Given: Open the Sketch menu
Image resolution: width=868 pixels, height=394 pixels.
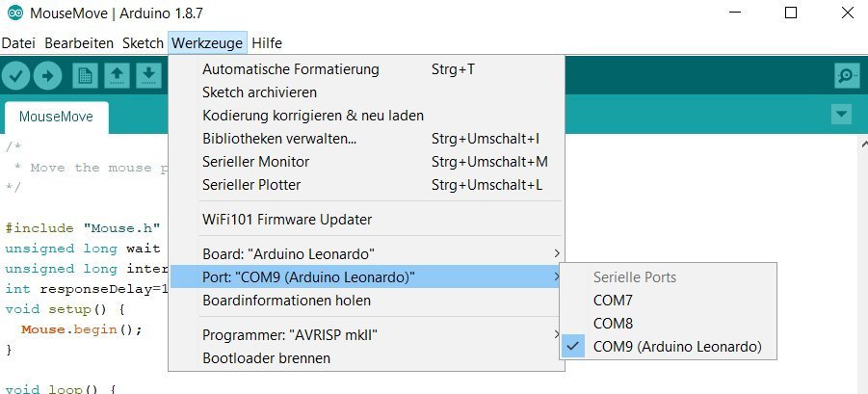Looking at the screenshot, I should [x=143, y=43].
